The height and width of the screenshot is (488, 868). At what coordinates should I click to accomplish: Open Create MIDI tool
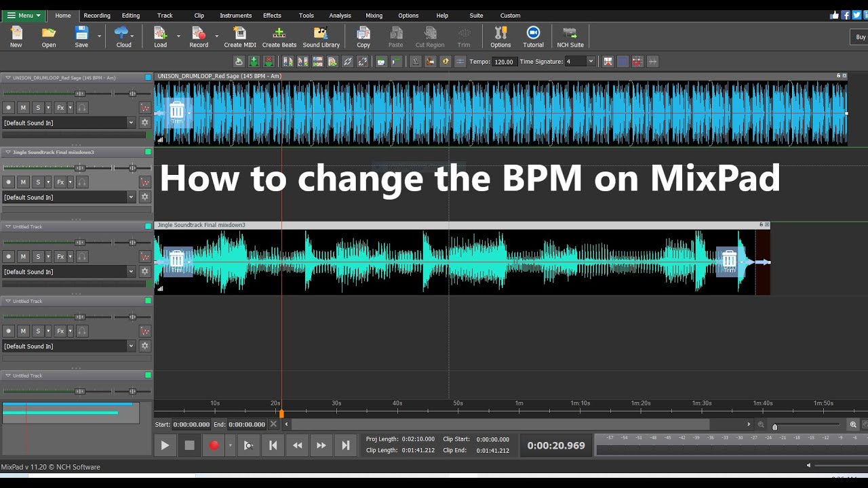coord(240,37)
